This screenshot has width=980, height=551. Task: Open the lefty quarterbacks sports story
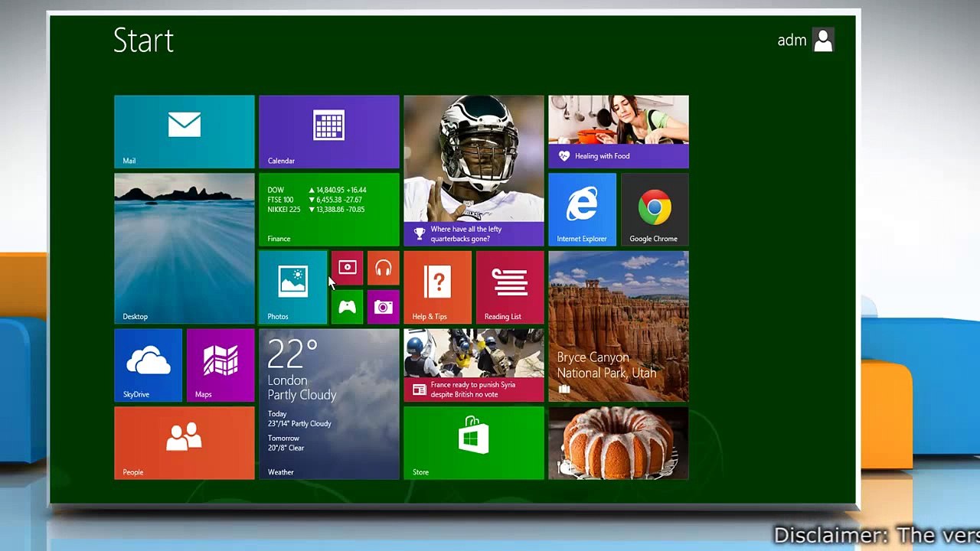473,171
